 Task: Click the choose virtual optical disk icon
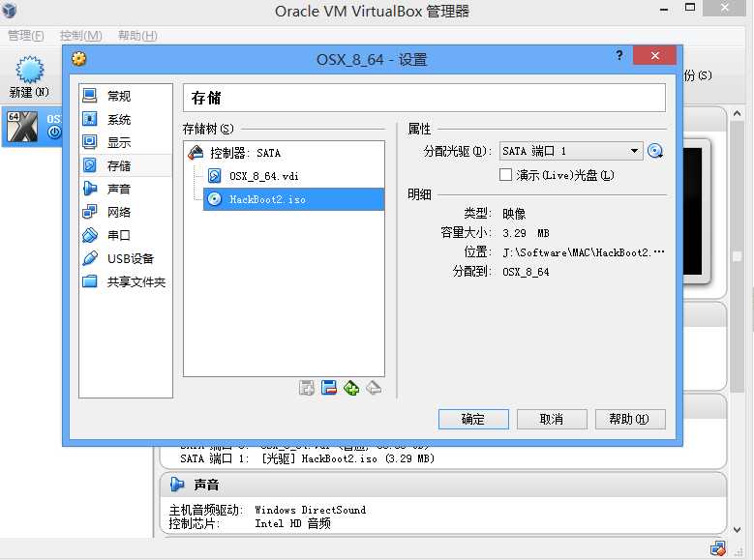pos(655,151)
